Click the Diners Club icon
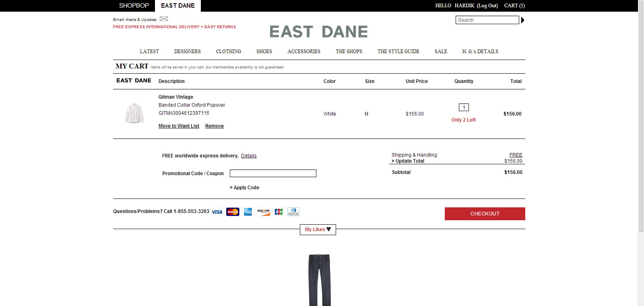 [293, 212]
